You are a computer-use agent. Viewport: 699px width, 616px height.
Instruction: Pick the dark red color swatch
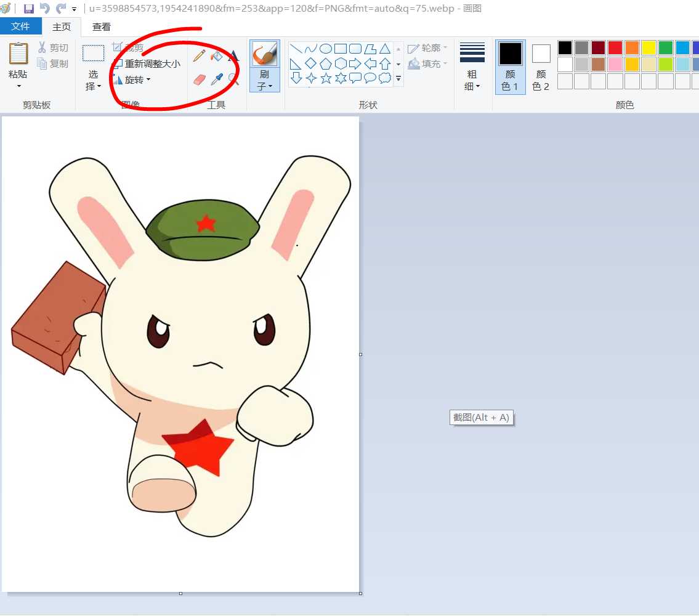(x=598, y=47)
